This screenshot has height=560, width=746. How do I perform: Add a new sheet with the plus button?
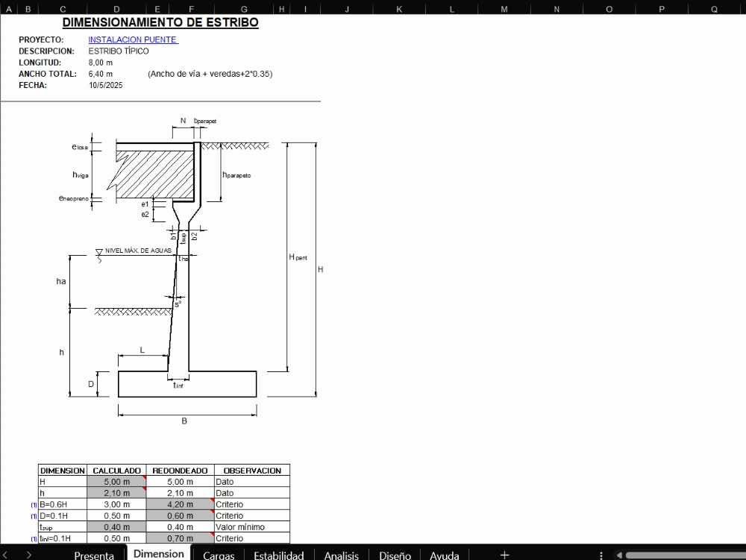click(x=504, y=554)
